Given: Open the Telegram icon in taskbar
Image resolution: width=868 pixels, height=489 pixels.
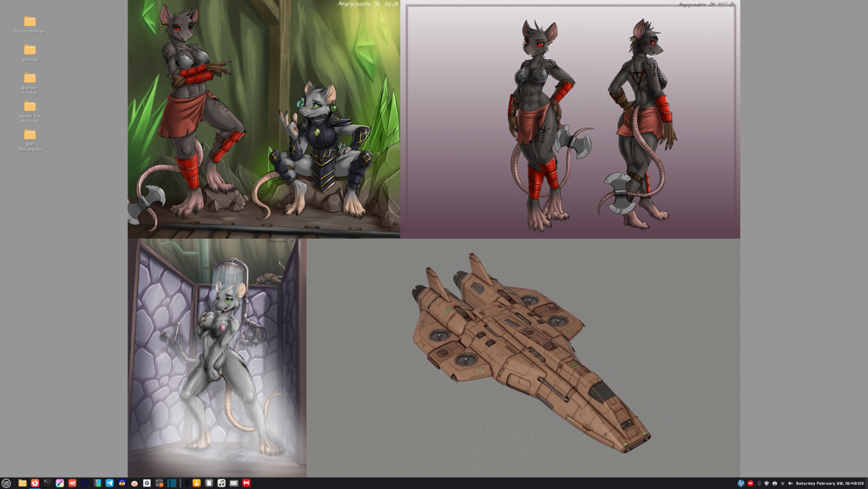Looking at the screenshot, I should (x=109, y=484).
